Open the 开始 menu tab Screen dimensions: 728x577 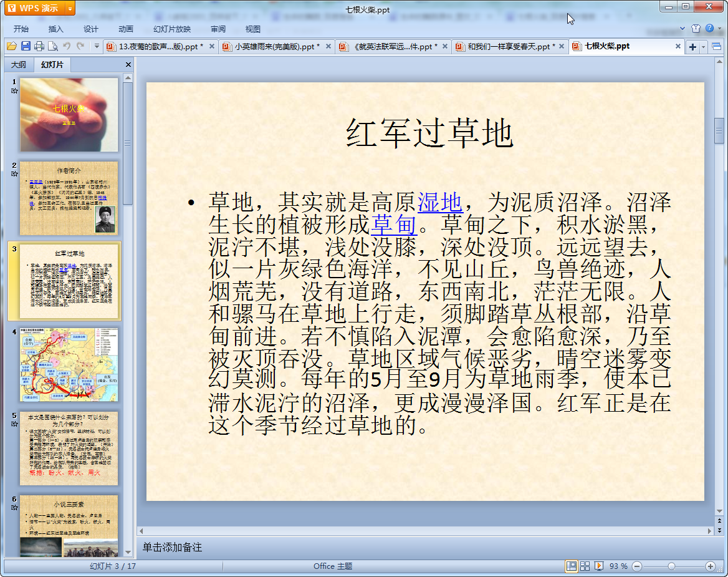(x=21, y=29)
